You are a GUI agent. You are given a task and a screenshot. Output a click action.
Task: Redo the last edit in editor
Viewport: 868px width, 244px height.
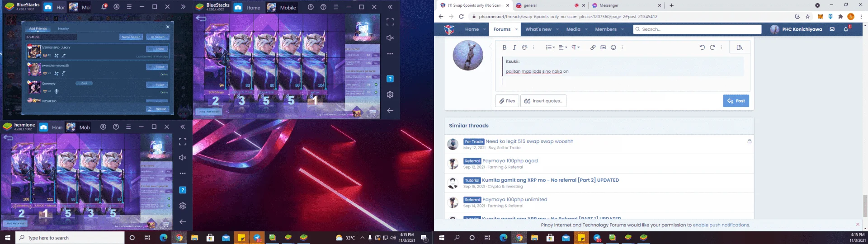(712, 47)
